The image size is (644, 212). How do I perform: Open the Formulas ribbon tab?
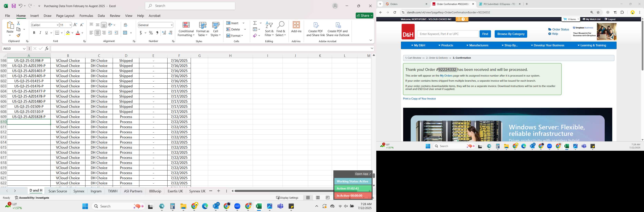click(86, 16)
